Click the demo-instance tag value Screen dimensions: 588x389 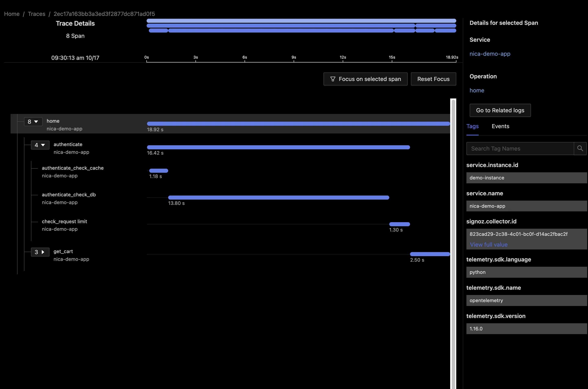[x=527, y=178]
